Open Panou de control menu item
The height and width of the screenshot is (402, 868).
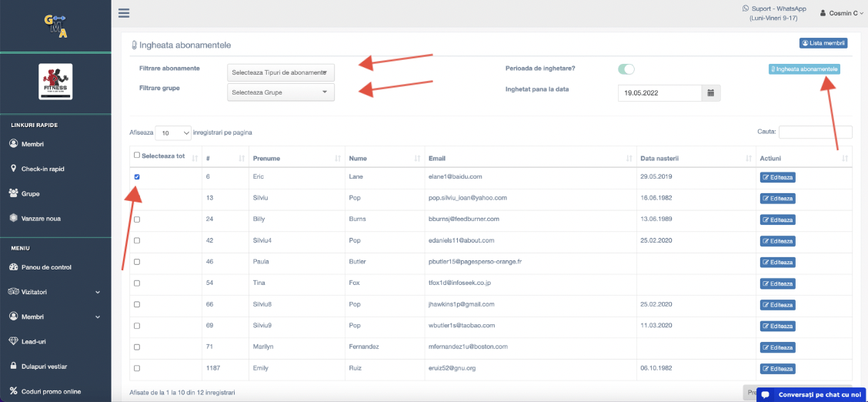[x=41, y=267]
